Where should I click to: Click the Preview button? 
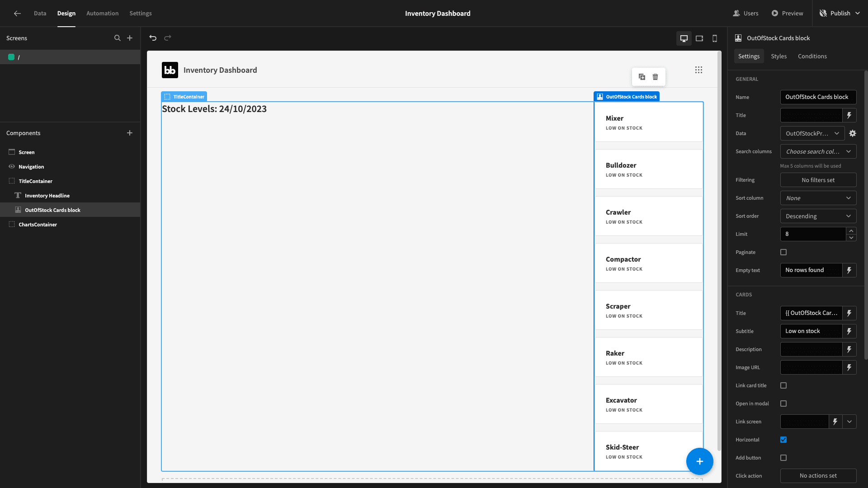(x=788, y=14)
